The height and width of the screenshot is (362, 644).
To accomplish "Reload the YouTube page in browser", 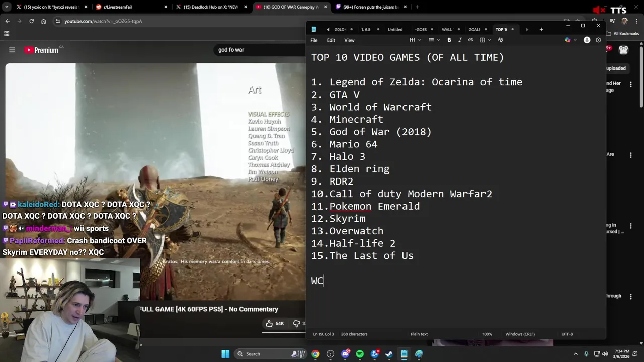I will pyautogui.click(x=31, y=21).
